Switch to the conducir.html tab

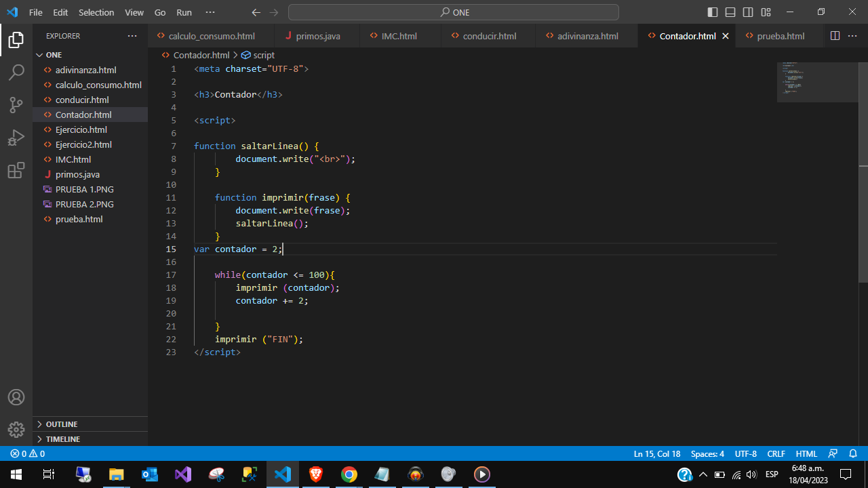tap(488, 36)
